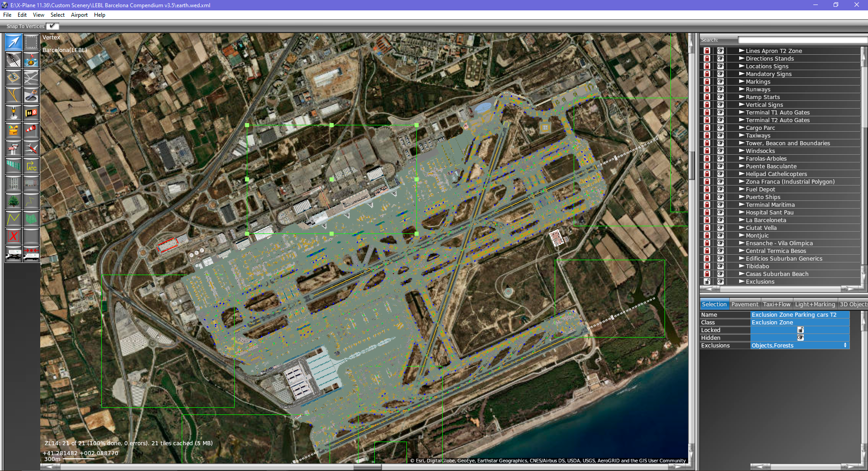Click map horizontal scrollbar thumb at bottom
The width and height of the screenshot is (868, 471).
tap(367, 467)
